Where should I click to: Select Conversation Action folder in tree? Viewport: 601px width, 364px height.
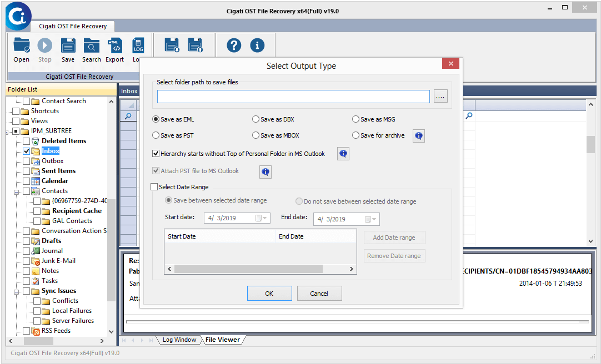point(74,231)
